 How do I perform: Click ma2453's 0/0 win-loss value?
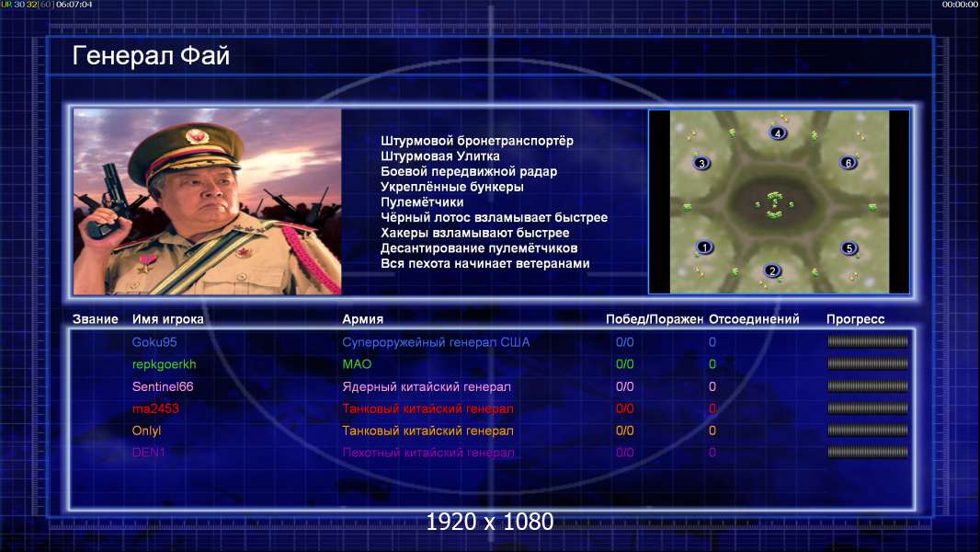tap(624, 408)
